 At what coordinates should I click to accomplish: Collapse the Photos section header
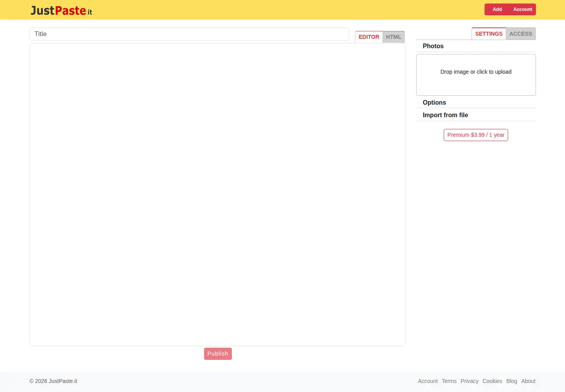[x=476, y=46]
